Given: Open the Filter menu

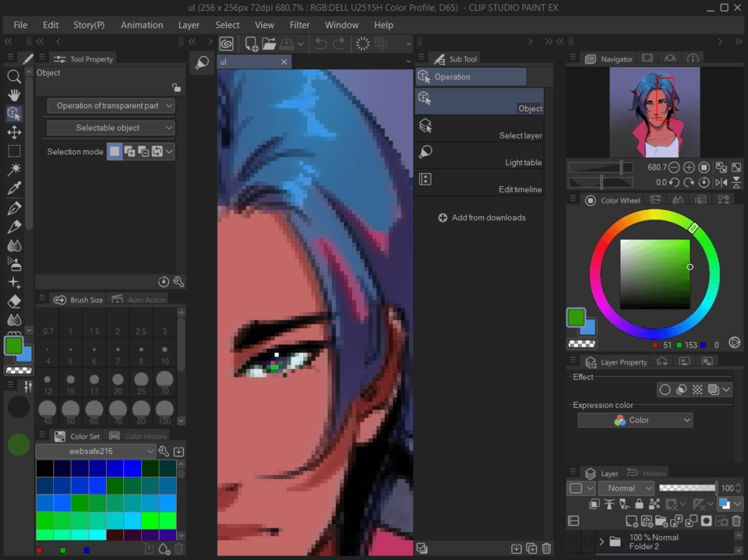Looking at the screenshot, I should point(299,25).
